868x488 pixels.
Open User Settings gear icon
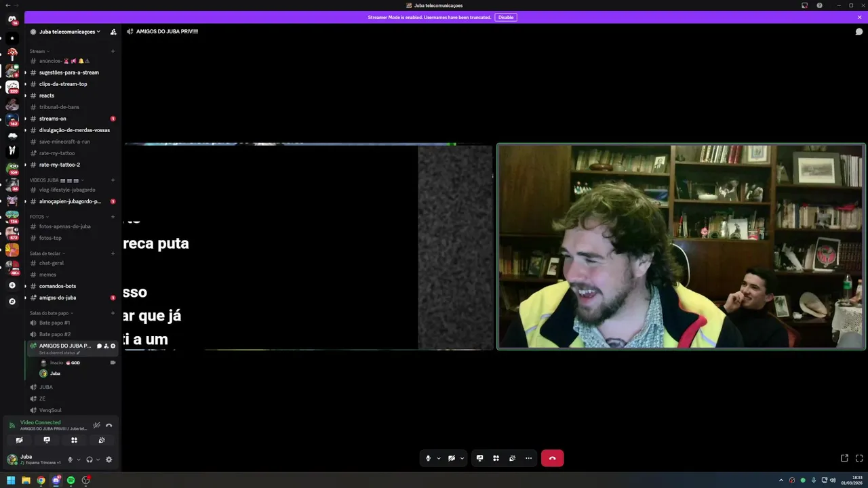click(x=108, y=460)
